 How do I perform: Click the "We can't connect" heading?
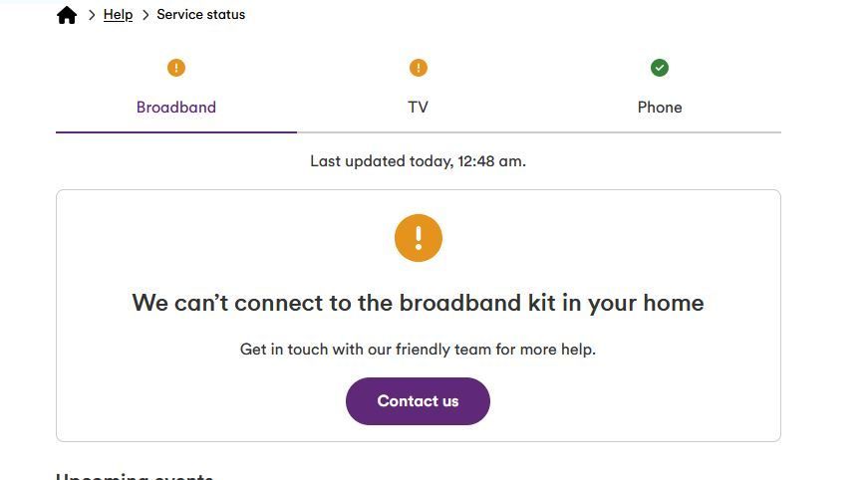pos(418,303)
